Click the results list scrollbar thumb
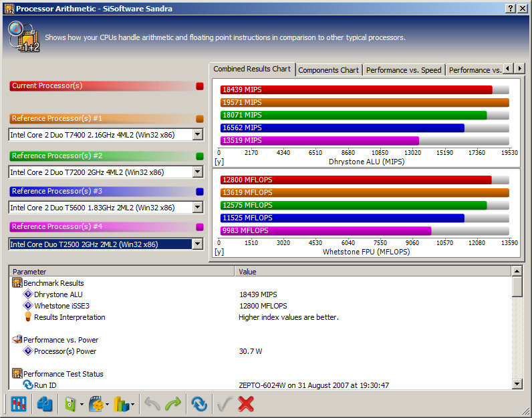The width and height of the screenshot is (532, 418). pos(517,286)
